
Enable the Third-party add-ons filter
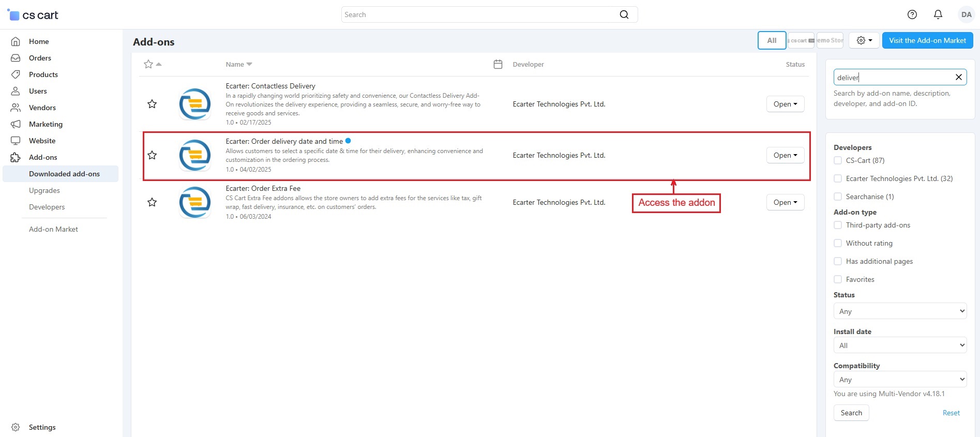[838, 225]
